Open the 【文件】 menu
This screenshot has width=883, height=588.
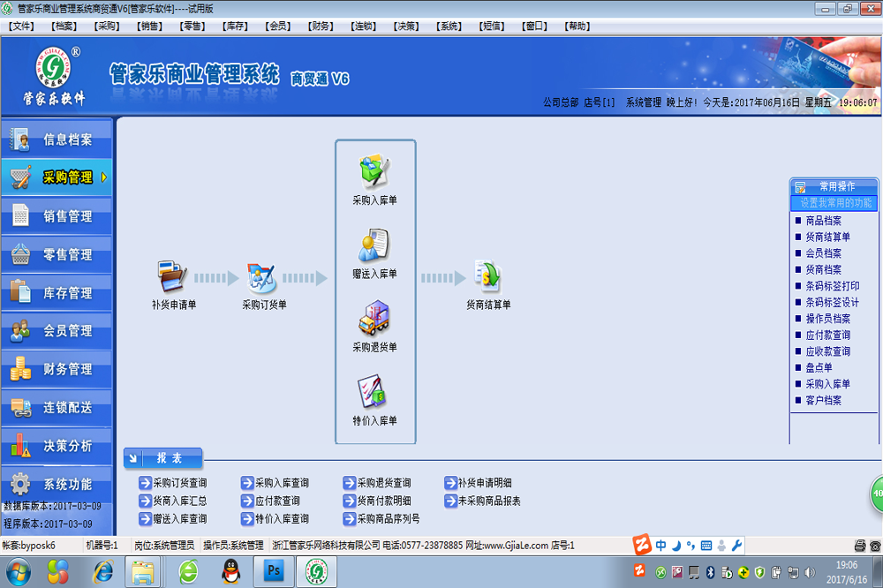point(21,26)
